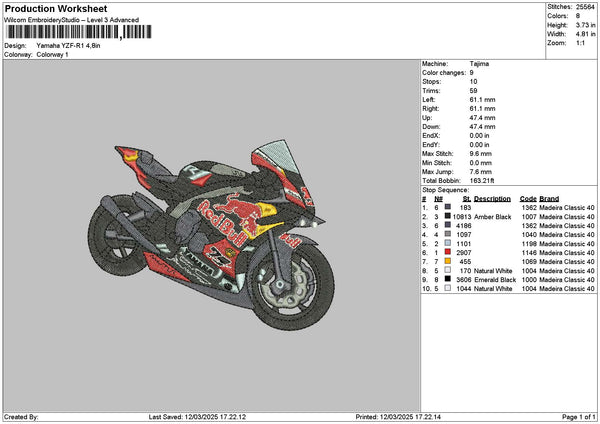Click code '1007' in the Amber Black row
The image size is (600, 424).
coord(529,217)
